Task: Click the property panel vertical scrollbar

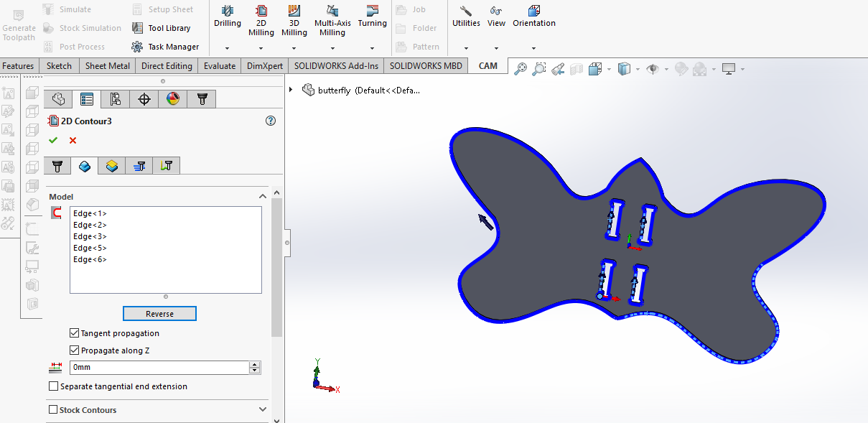Action: (x=277, y=267)
